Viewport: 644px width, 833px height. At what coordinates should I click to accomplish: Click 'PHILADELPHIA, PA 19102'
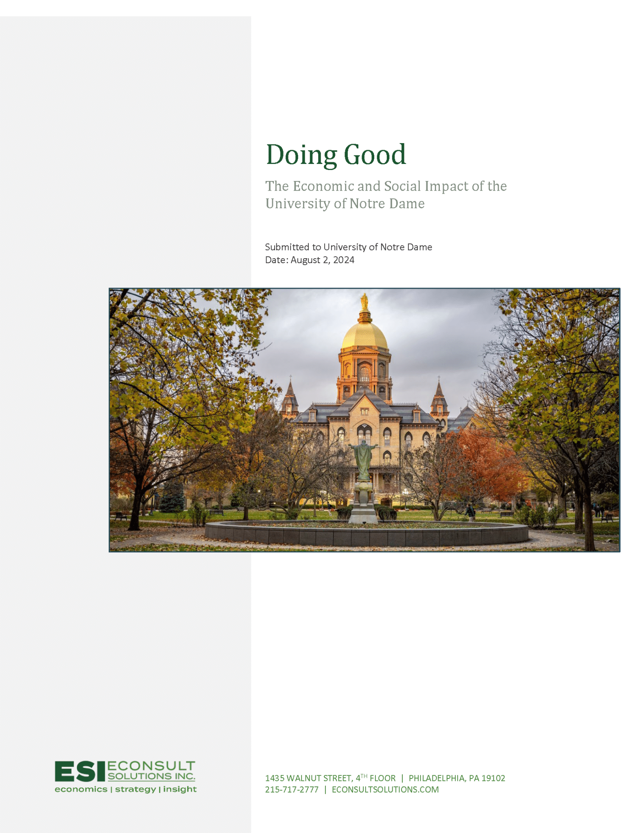pos(457,778)
